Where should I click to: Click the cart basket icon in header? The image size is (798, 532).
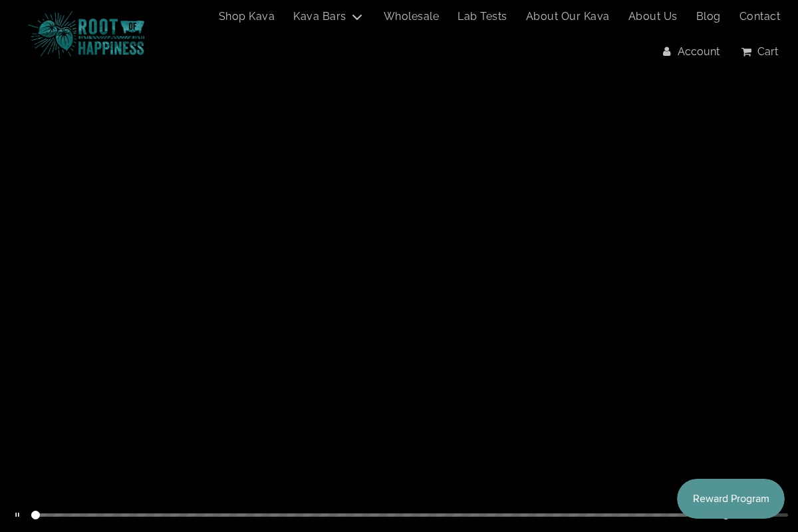click(746, 51)
